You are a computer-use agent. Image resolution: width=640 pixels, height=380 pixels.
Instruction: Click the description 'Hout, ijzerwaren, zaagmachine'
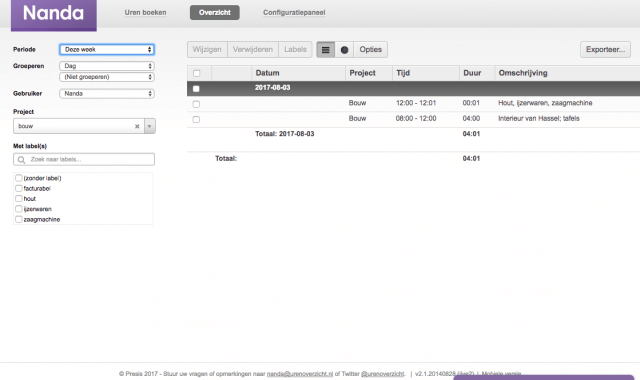coord(545,103)
